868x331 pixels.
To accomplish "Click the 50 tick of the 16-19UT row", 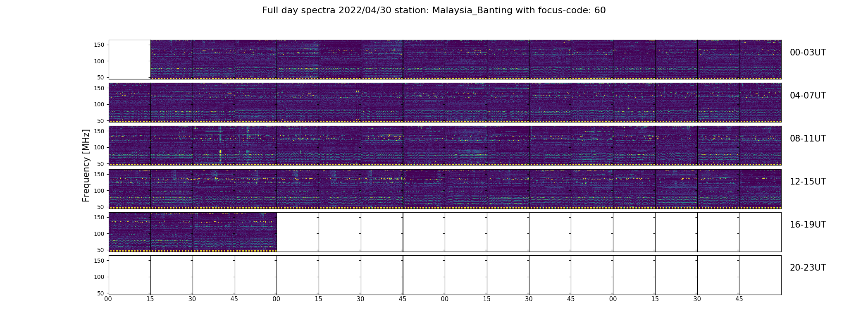I will point(101,249).
